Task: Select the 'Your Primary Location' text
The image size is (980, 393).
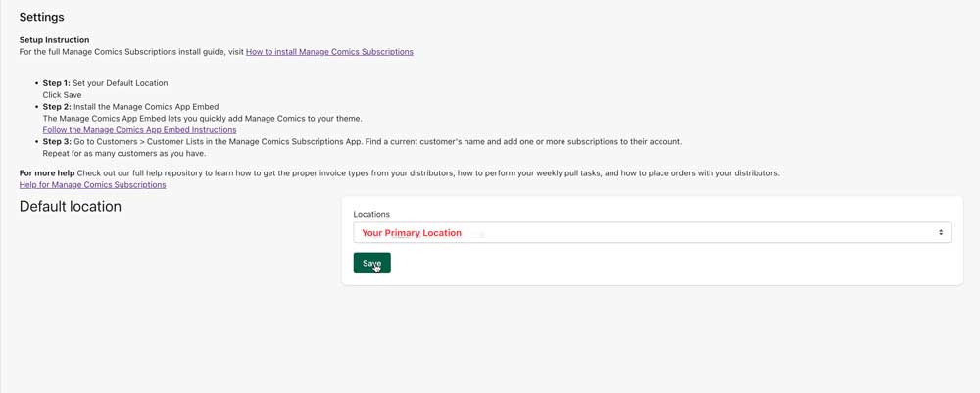Action: tap(412, 233)
